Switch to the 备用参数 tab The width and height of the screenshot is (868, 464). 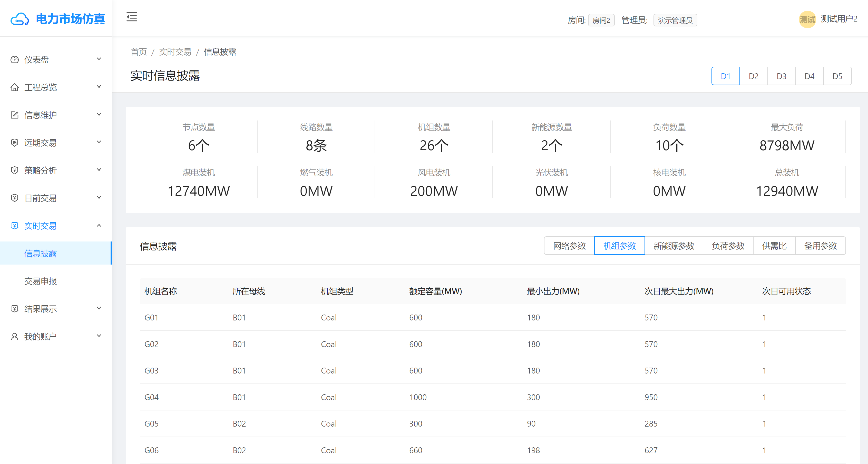pos(820,246)
